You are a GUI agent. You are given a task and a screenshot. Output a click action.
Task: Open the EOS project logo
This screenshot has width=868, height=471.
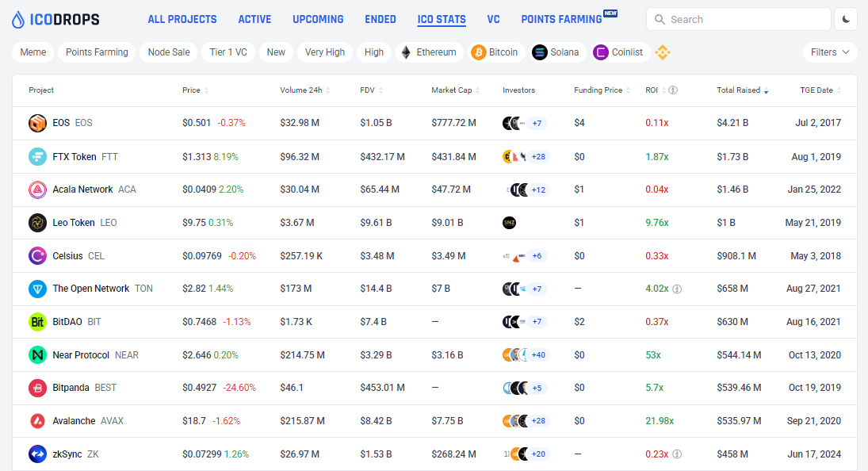coord(37,123)
